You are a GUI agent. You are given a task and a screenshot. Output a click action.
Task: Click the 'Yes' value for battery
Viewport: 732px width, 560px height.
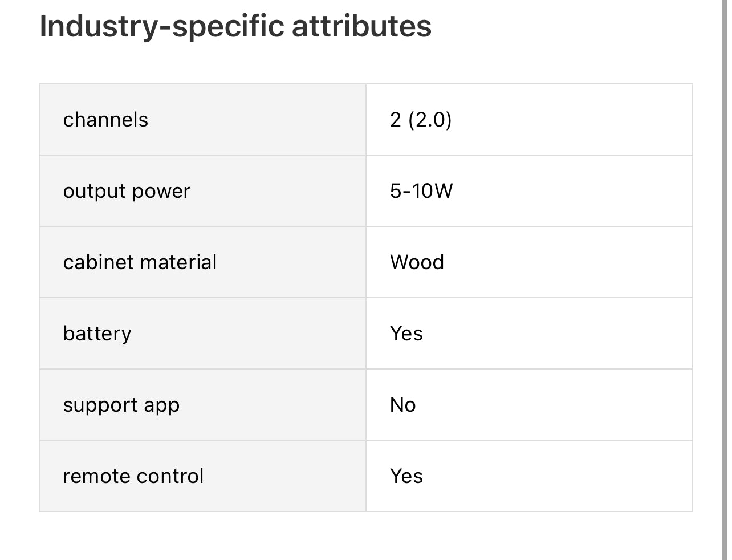point(406,334)
